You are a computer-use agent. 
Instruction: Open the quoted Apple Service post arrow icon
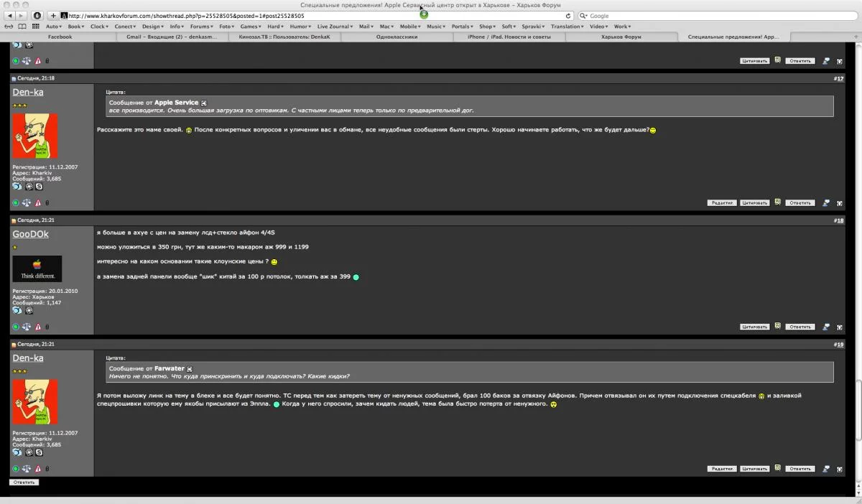pyautogui.click(x=204, y=103)
